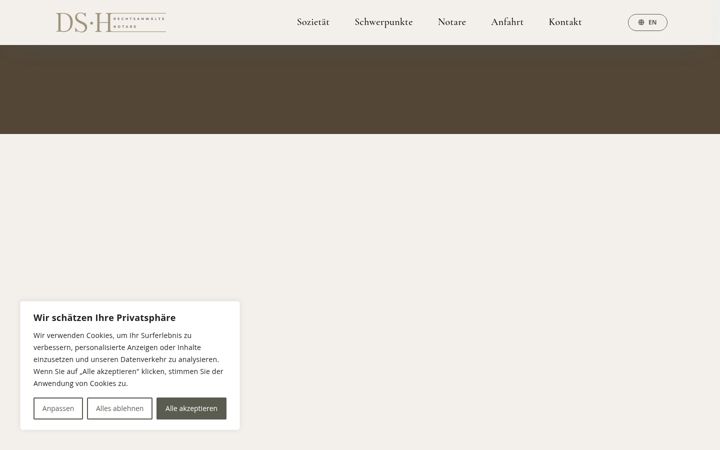Screen dimensions: 720x450
Task: Open the Schwerpunkte menu item
Action: pos(383,22)
